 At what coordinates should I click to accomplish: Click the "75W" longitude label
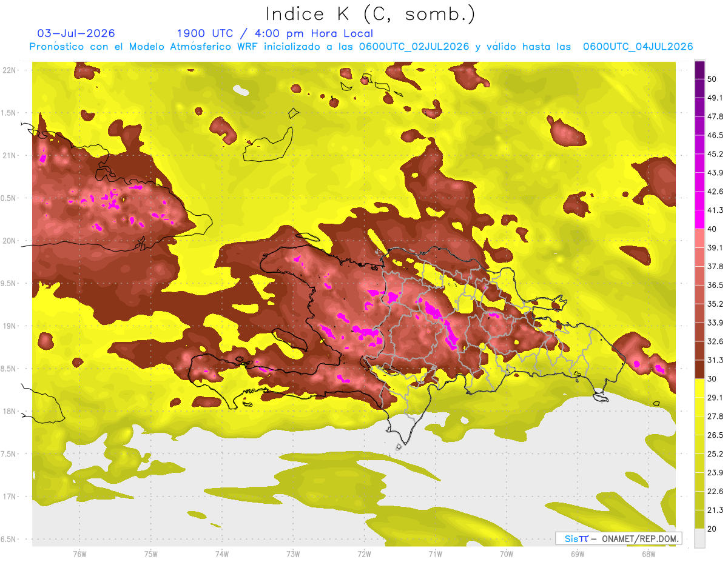(x=151, y=554)
